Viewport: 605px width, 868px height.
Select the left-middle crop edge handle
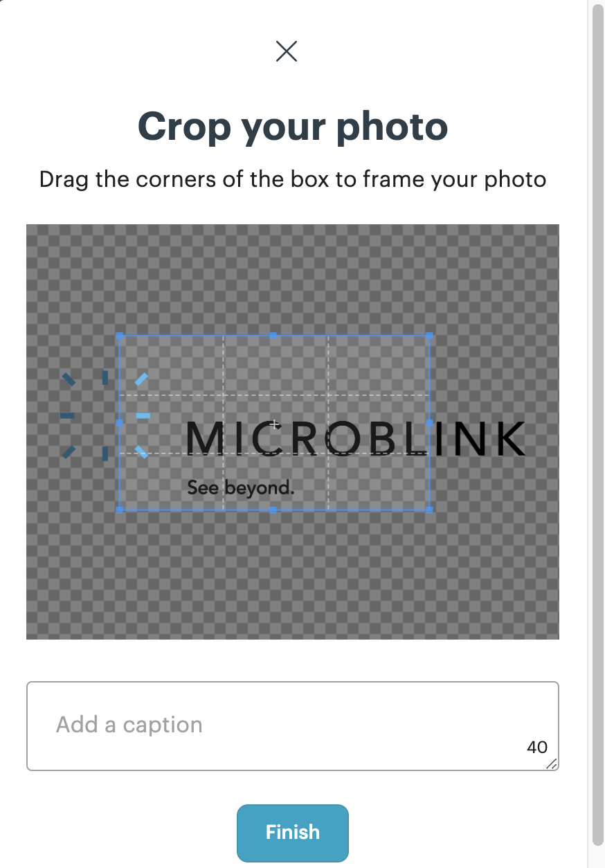[x=120, y=422]
